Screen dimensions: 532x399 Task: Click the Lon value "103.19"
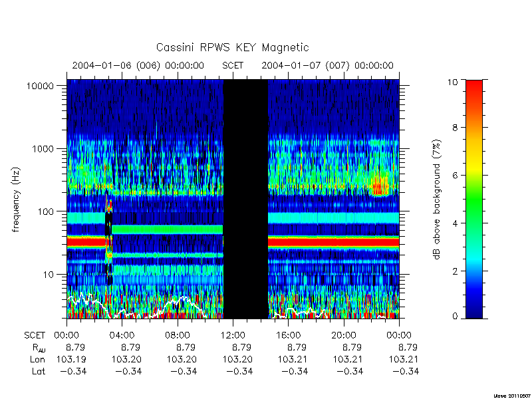[71, 359]
